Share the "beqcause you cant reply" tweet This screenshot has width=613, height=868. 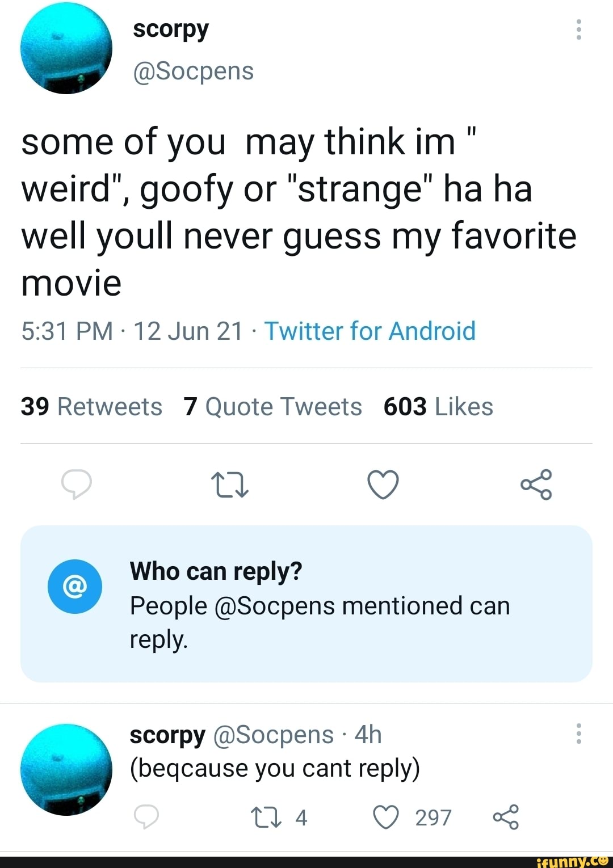click(506, 817)
